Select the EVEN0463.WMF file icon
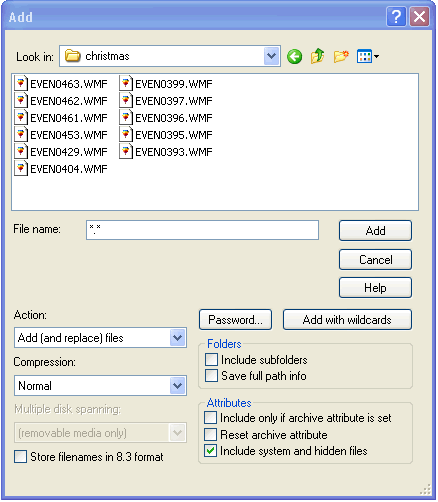Screen dimensions: 438x502 pos(21,83)
